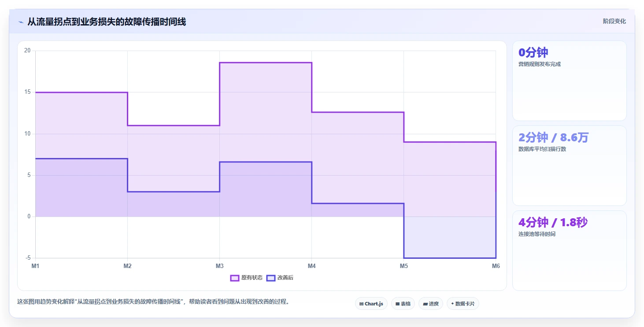Viewport: 644px width, 327px height.
Task: Click the icon inside the 数据卡片 tag
Action: click(x=452, y=304)
